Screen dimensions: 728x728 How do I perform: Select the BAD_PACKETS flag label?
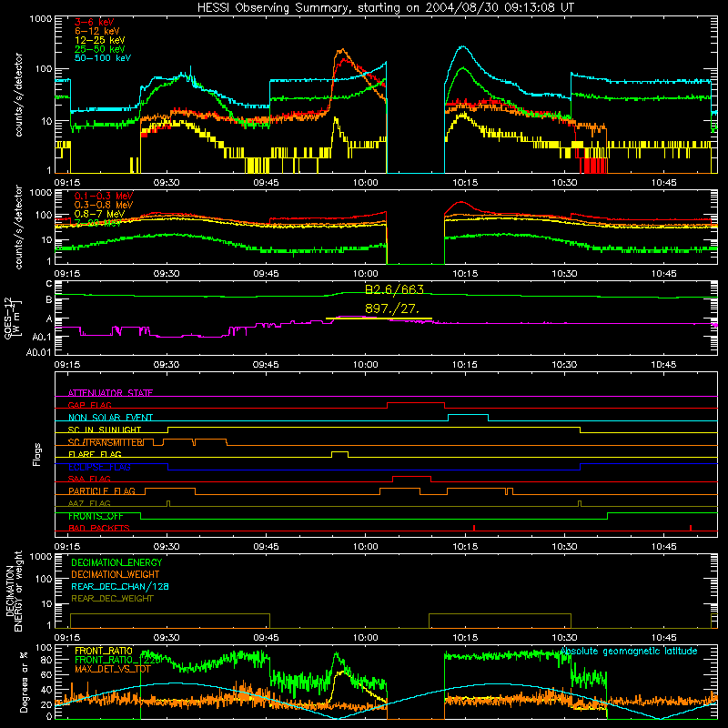99,528
